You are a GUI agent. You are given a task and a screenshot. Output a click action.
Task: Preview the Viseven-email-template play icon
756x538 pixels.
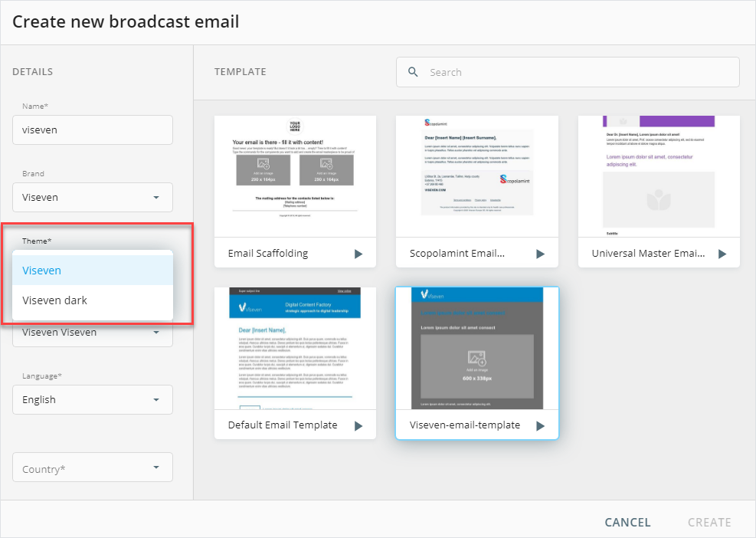click(x=540, y=425)
